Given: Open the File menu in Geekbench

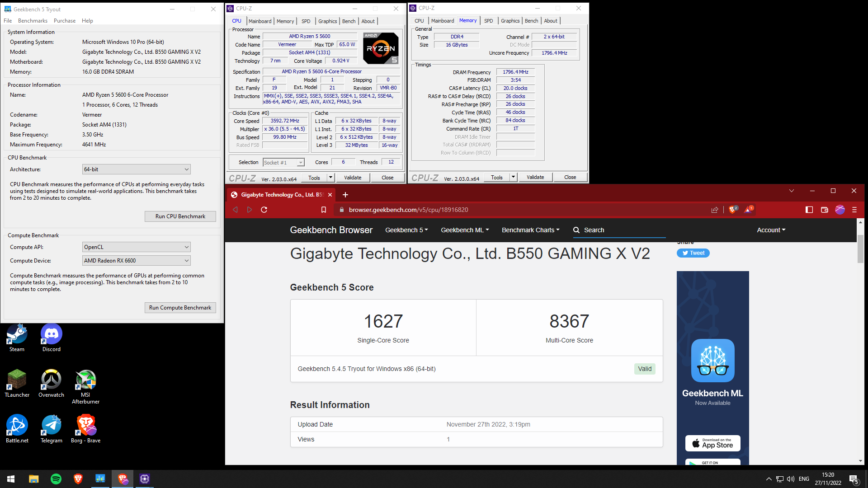Looking at the screenshot, I should [8, 21].
